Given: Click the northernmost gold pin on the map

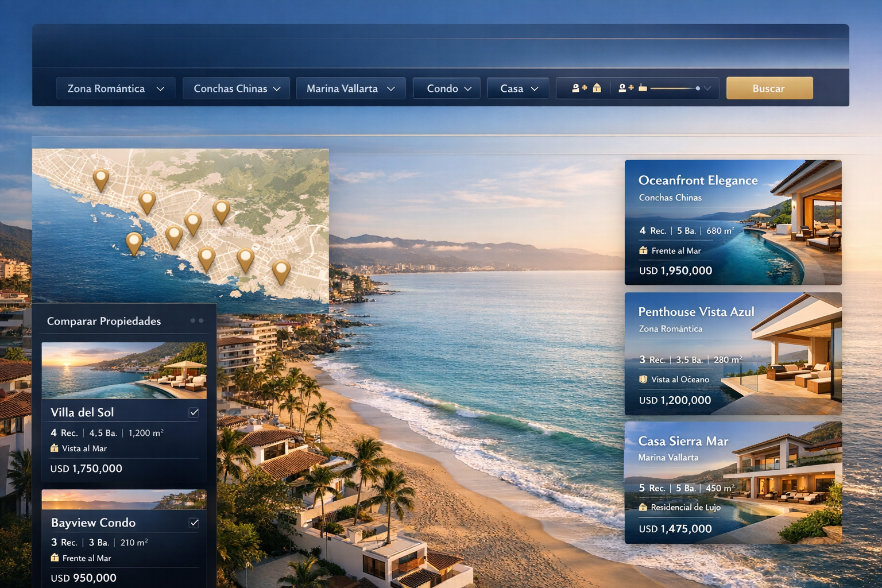Looking at the screenshot, I should coord(101,179).
